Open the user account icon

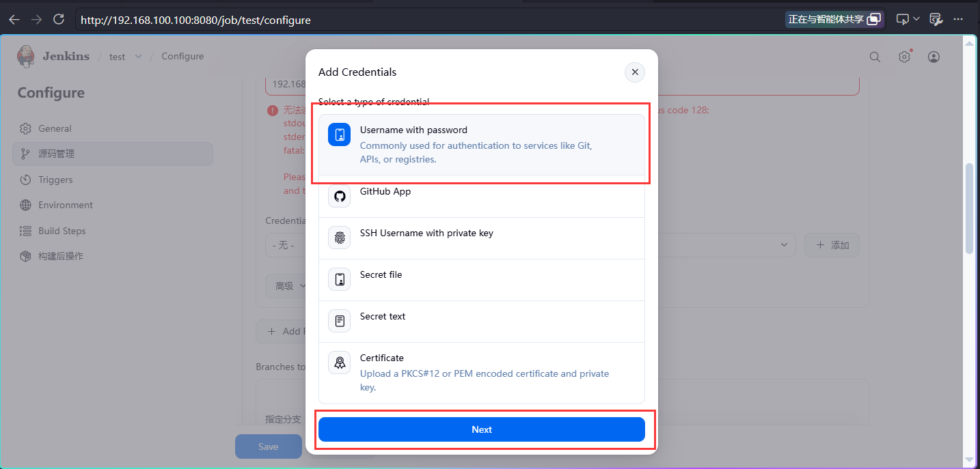pyautogui.click(x=934, y=57)
